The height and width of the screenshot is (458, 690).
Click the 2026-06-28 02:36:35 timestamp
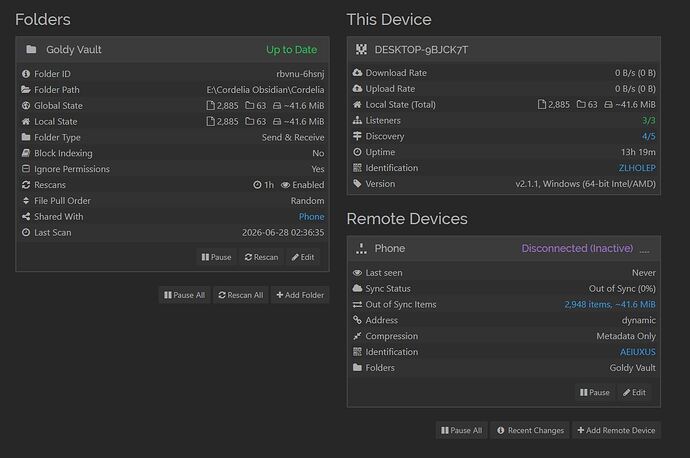[x=283, y=232]
